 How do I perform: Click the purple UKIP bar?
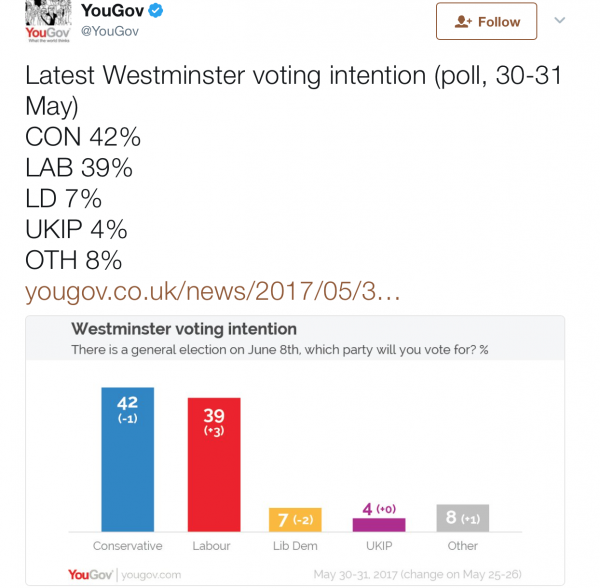coord(379,523)
